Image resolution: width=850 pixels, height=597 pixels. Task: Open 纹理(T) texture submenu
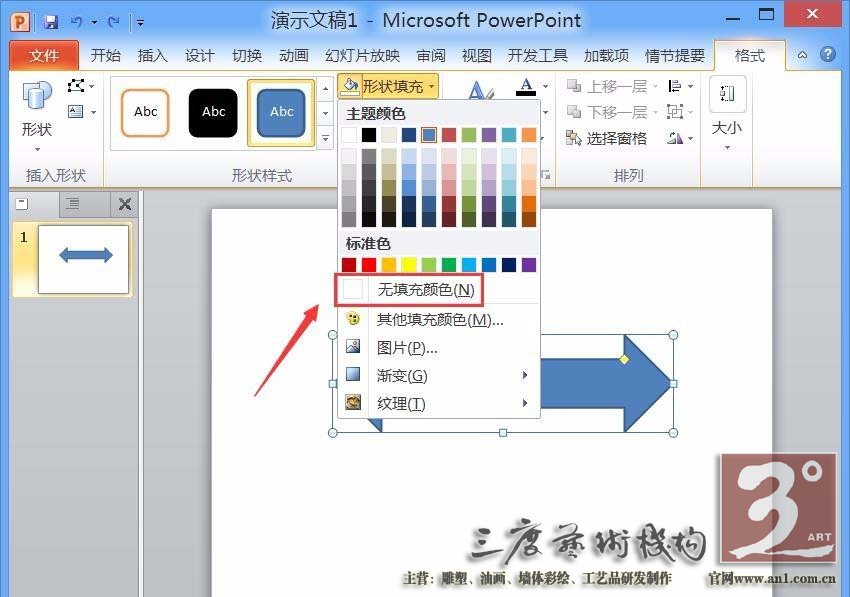pos(439,403)
